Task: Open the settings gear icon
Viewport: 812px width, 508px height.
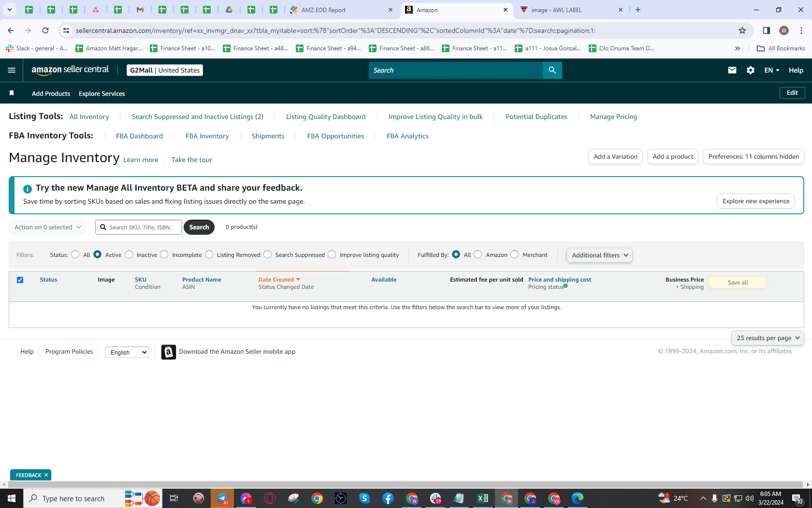Action: (750, 70)
